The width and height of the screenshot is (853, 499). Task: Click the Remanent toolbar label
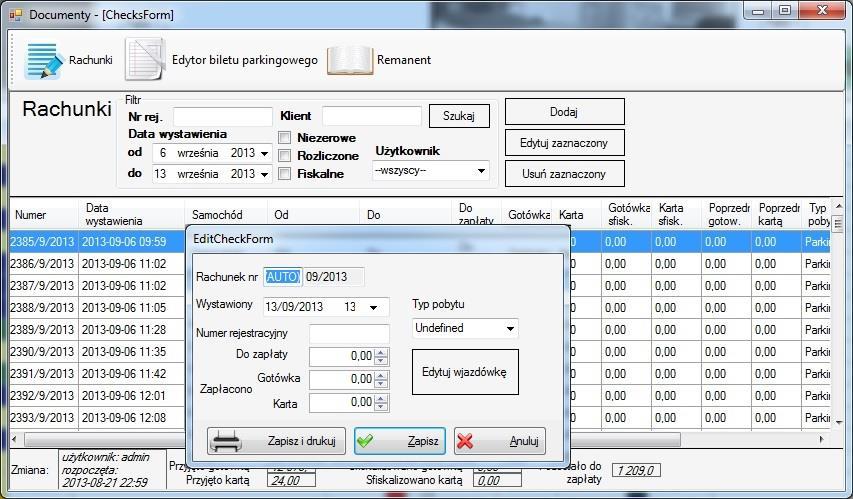[x=404, y=60]
